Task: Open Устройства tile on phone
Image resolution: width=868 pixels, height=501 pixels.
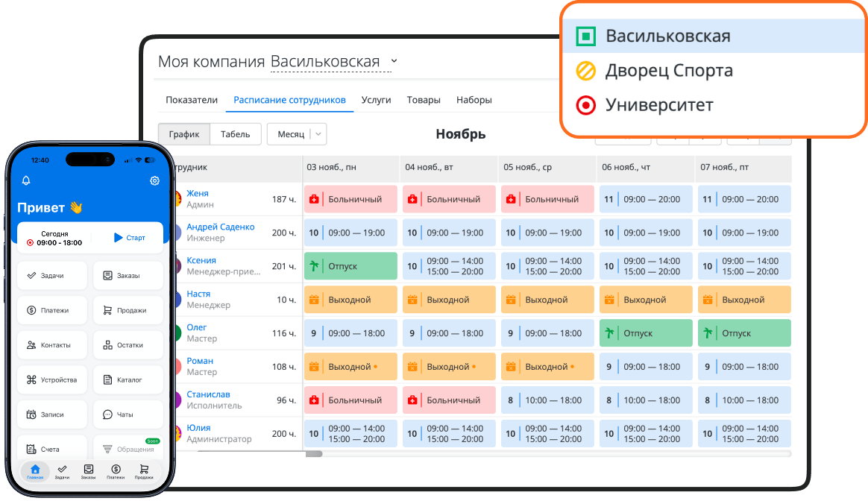Action: (52, 379)
